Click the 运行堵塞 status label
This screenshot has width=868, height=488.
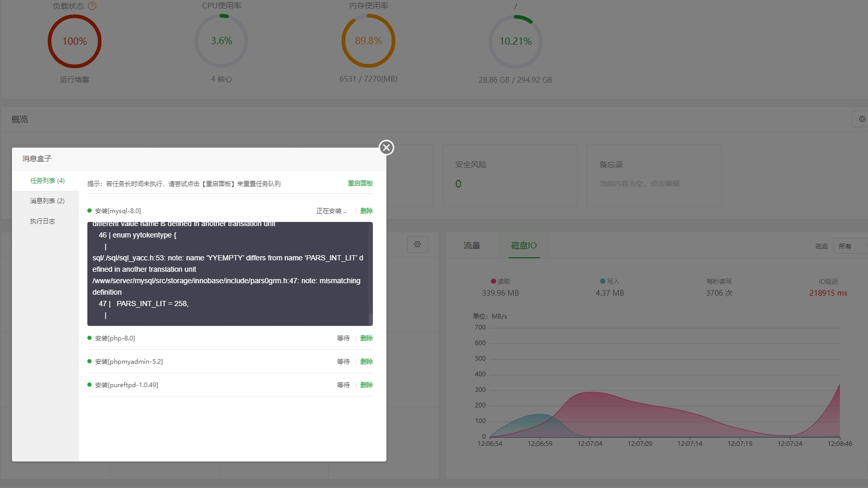coord(74,80)
